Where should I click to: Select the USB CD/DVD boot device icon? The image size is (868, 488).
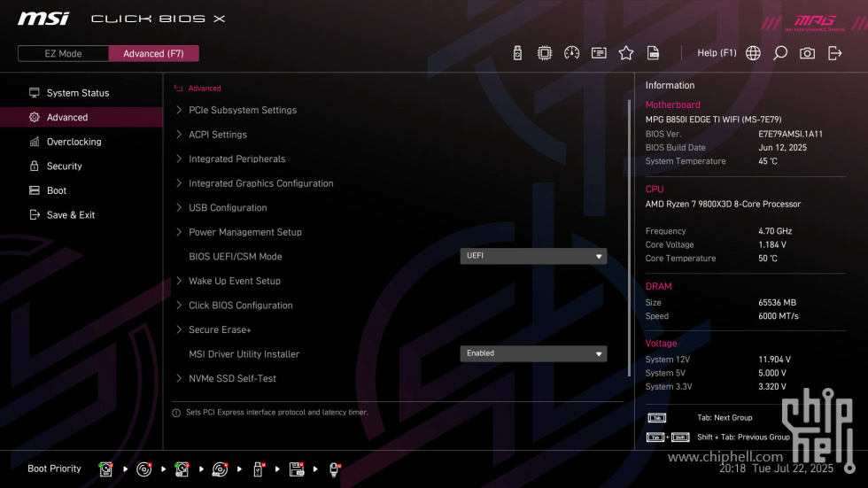point(220,469)
